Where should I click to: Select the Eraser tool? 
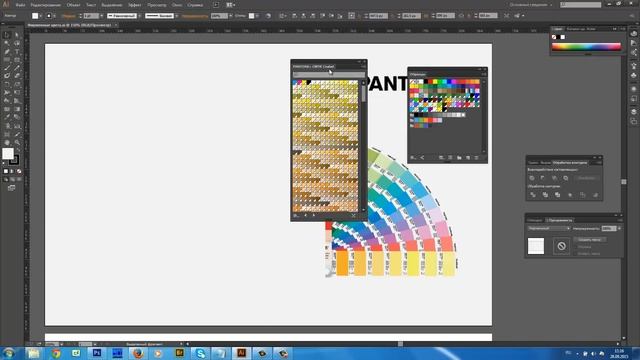(x=17, y=76)
